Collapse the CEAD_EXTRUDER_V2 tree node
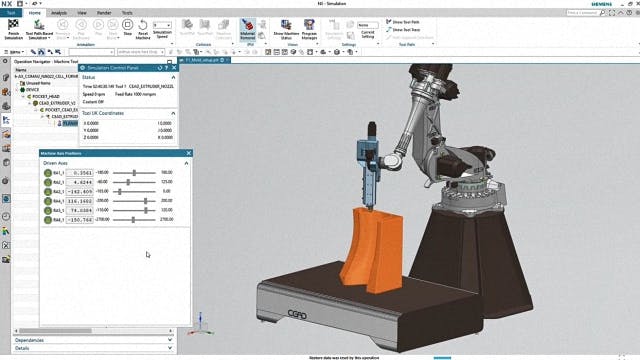 (29, 103)
